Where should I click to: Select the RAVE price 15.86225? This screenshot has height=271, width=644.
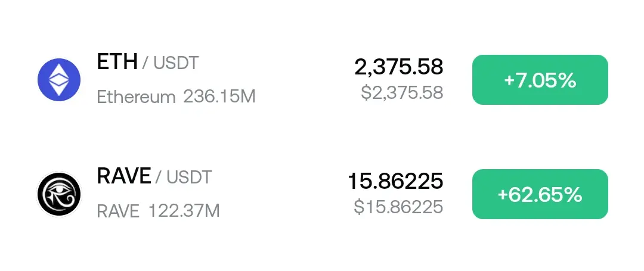tap(395, 181)
